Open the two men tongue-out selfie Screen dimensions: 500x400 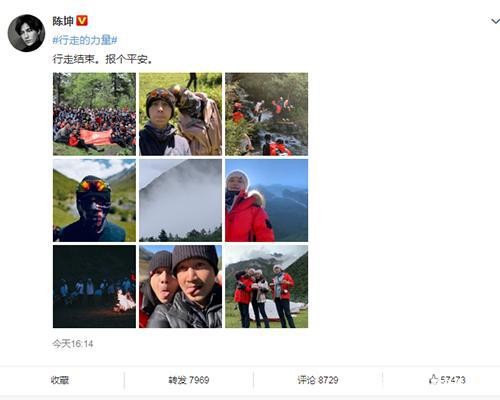180,287
